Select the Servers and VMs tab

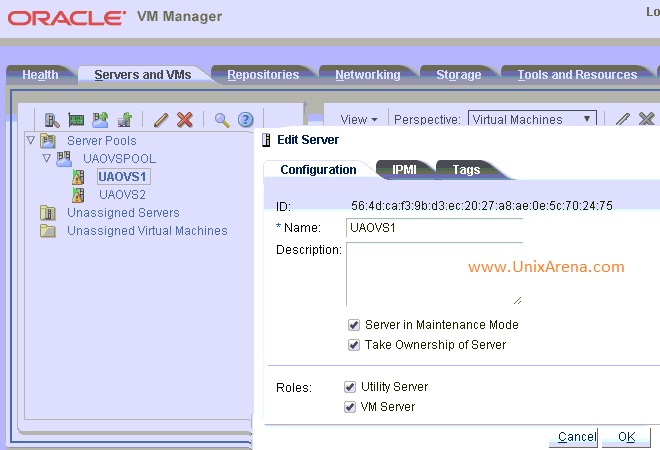pos(143,75)
